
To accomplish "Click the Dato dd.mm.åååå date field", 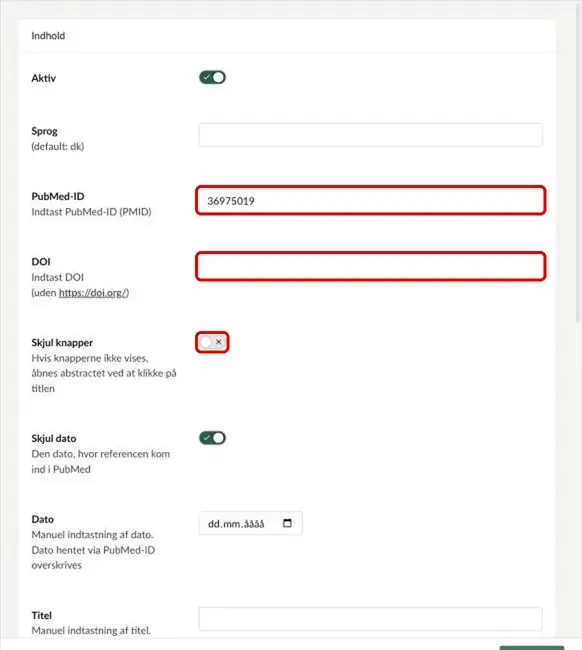I will (x=250, y=524).
